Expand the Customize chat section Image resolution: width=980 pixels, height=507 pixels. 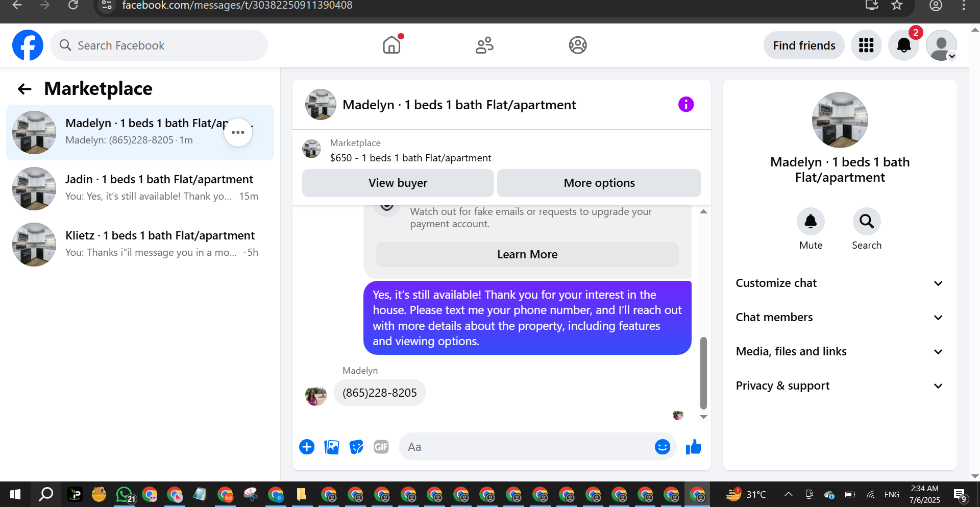click(840, 283)
